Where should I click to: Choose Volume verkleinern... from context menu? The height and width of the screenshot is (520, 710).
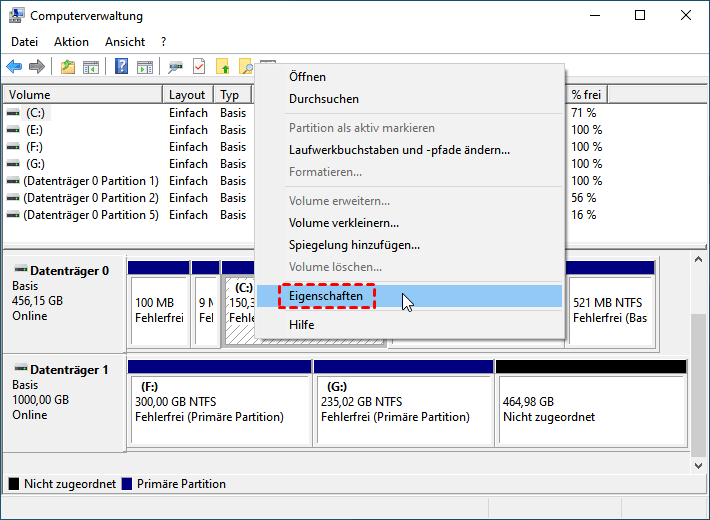pos(343,223)
